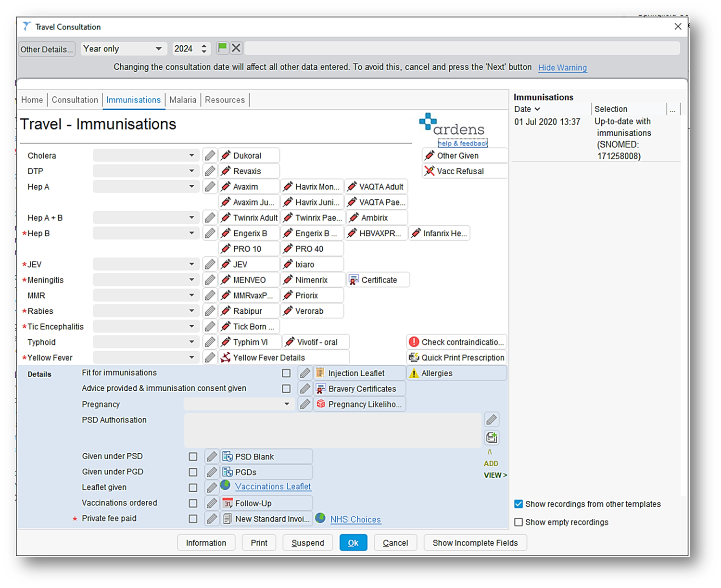
Task: Click Hide Warning link
Action: (x=562, y=67)
